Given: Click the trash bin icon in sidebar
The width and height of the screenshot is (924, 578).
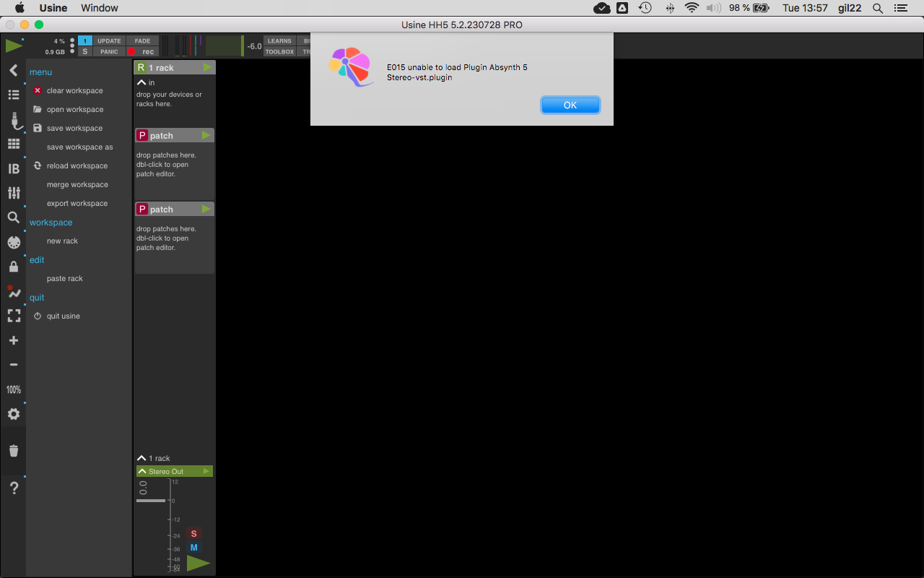Looking at the screenshot, I should click(x=13, y=451).
